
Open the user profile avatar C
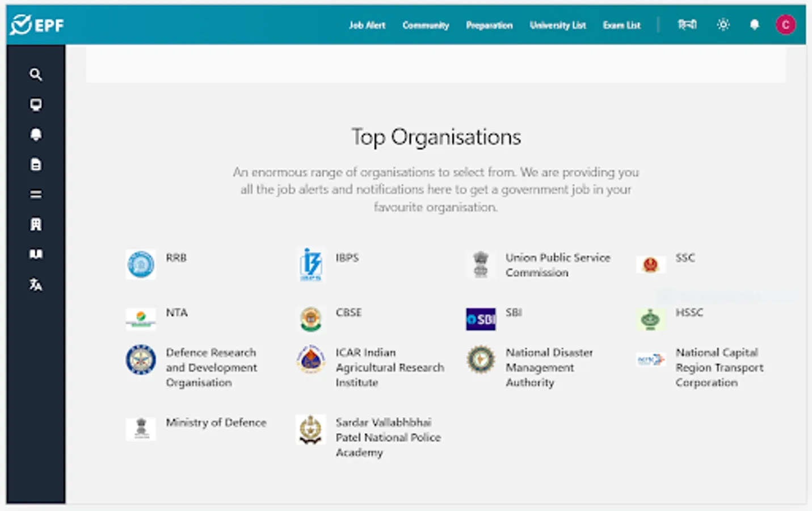pyautogui.click(x=785, y=24)
